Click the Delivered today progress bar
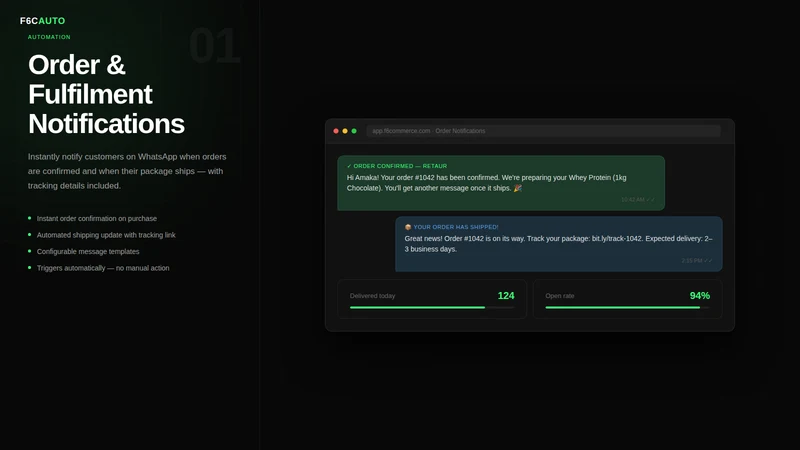Viewport: 800px width, 450px height. 432,308
